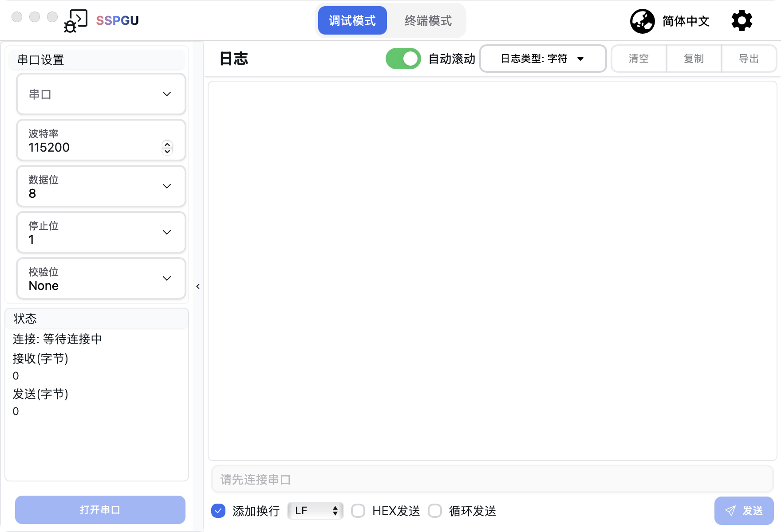Open the serial port dropdown
Viewport: 781px width, 532px height.
pos(101,94)
